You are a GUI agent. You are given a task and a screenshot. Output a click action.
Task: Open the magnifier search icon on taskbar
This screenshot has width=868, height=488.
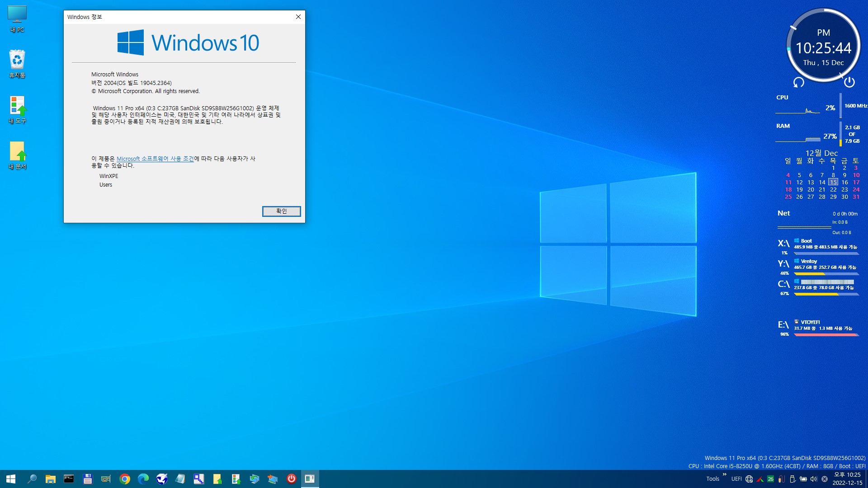32,479
